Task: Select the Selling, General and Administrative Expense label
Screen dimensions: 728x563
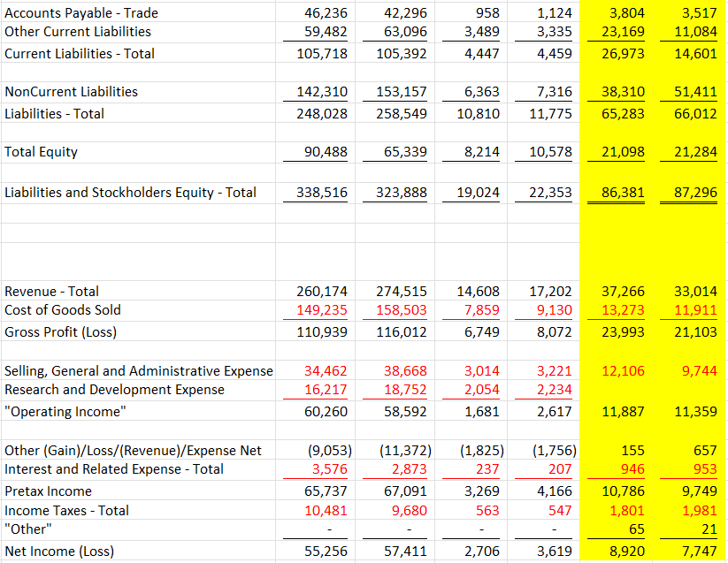Action: click(128, 371)
